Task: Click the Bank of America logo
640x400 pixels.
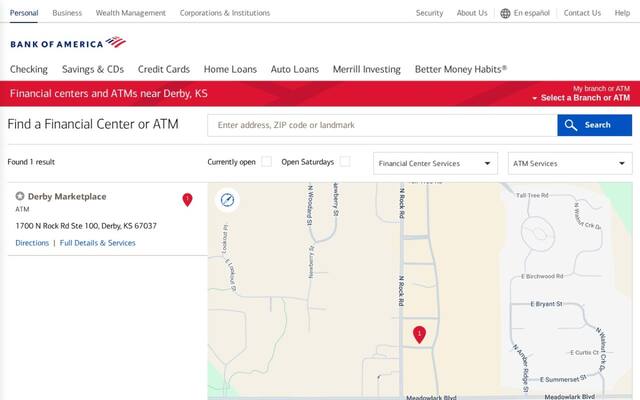Action: pos(68,43)
